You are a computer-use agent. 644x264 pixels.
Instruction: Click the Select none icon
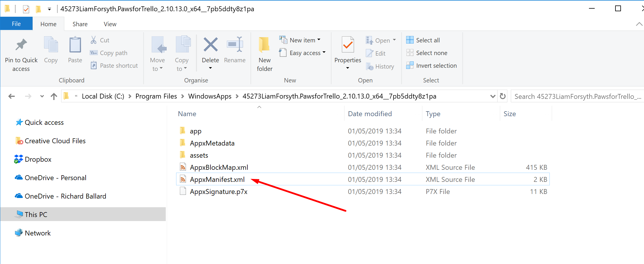tap(410, 53)
